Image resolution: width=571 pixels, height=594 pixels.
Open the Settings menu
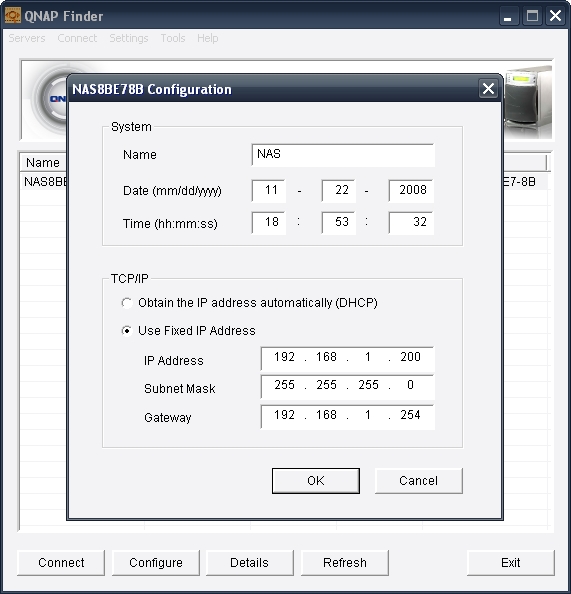click(x=129, y=38)
